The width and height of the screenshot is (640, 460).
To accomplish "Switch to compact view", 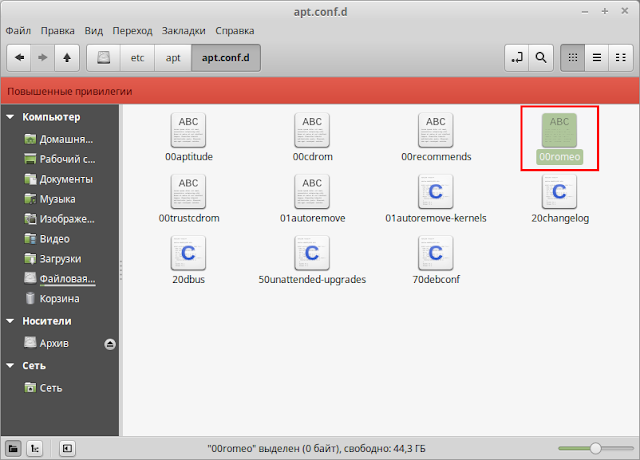I will point(621,58).
